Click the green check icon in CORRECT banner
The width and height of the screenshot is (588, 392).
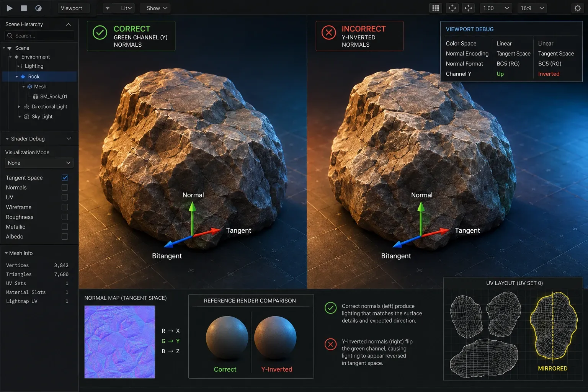(100, 33)
